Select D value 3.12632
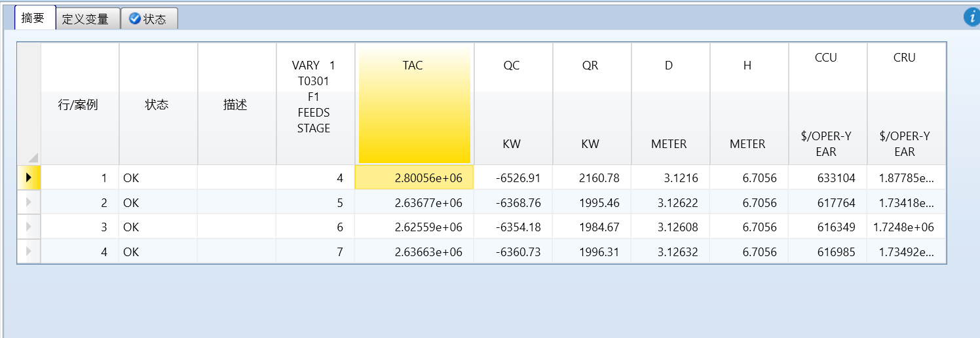 pyautogui.click(x=670, y=251)
